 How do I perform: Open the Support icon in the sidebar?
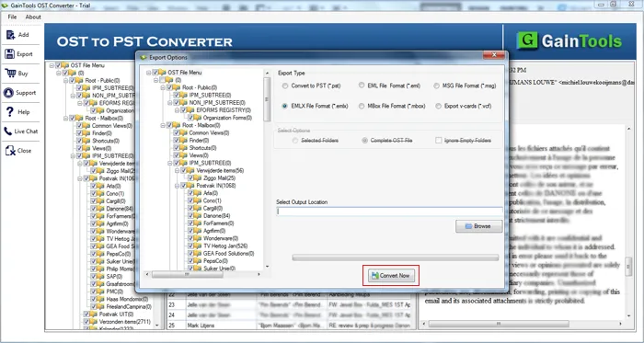[x=8, y=93]
